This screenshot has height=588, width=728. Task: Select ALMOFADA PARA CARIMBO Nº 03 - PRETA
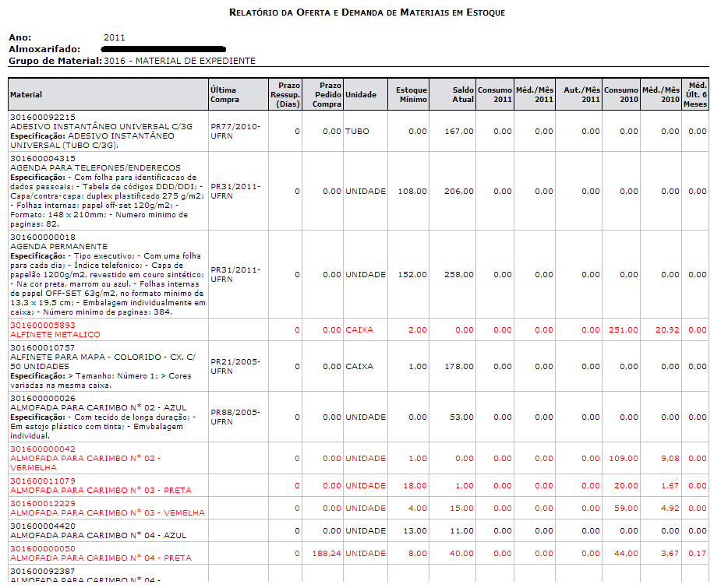click(101, 491)
